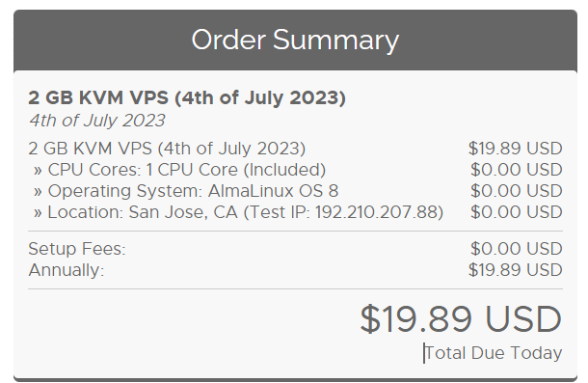Click the Setup Fees label
This screenshot has width=588, height=383.
77,249
